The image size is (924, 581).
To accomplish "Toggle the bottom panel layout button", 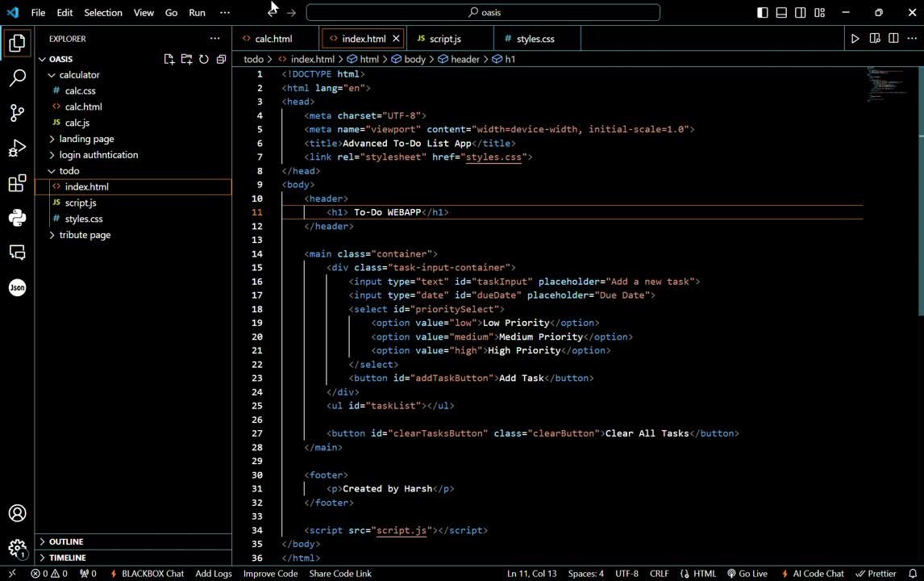I will (781, 13).
